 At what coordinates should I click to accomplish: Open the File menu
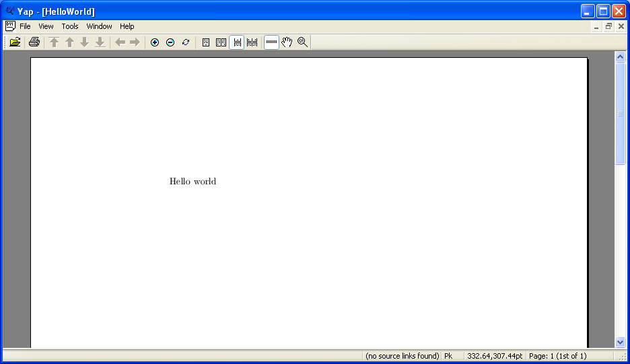pyautogui.click(x=25, y=26)
